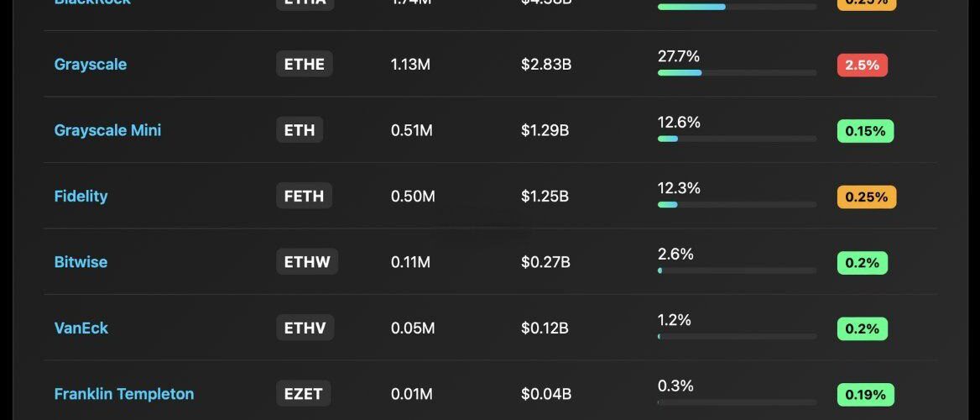Click Grayscale's $2.83B value cell
Screen dimensions: 980x420
[x=546, y=65]
